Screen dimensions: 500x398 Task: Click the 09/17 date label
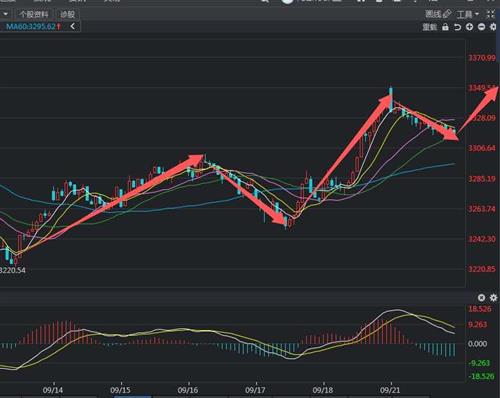click(255, 390)
